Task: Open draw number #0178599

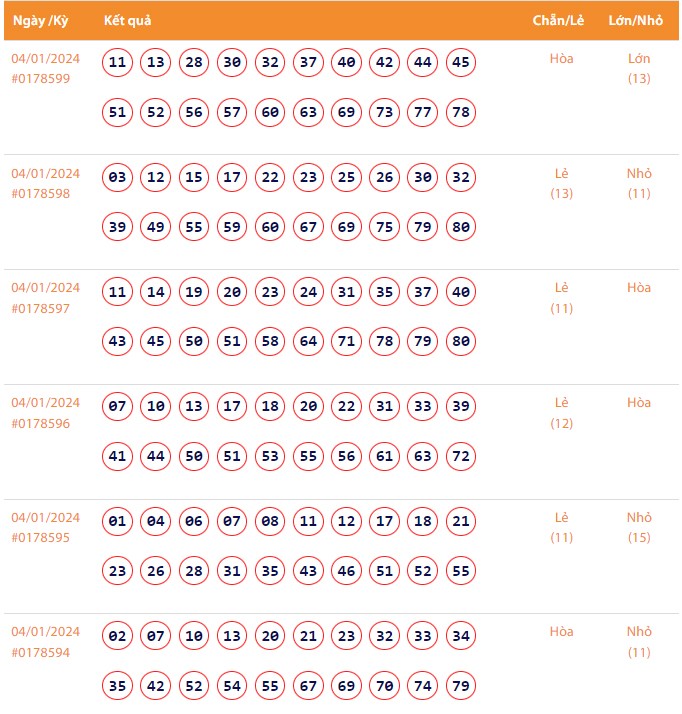Action: coord(41,78)
